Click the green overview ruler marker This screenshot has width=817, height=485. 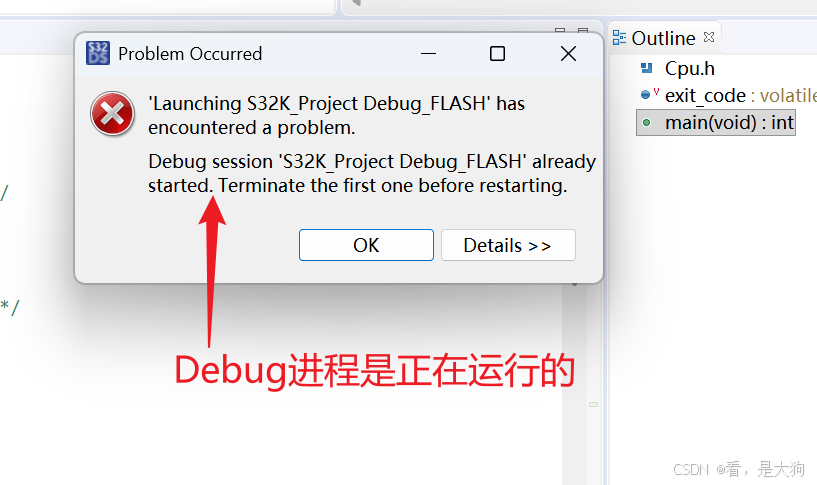click(x=593, y=404)
